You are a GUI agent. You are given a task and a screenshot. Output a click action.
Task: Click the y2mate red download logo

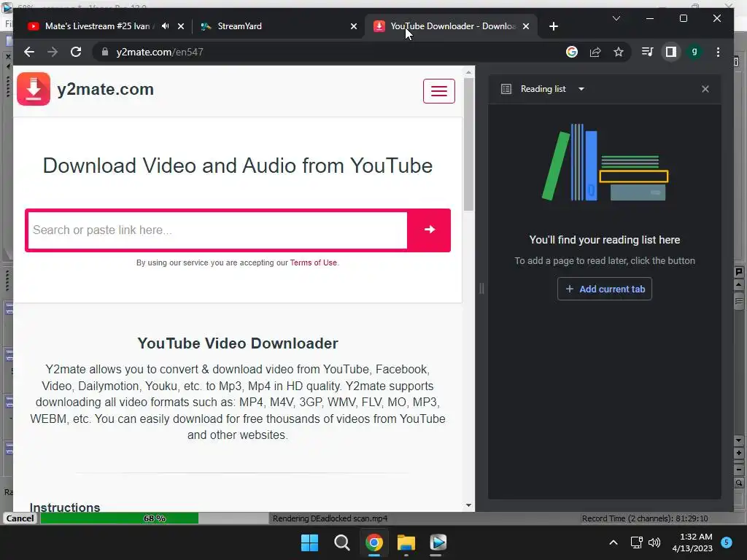click(x=34, y=88)
